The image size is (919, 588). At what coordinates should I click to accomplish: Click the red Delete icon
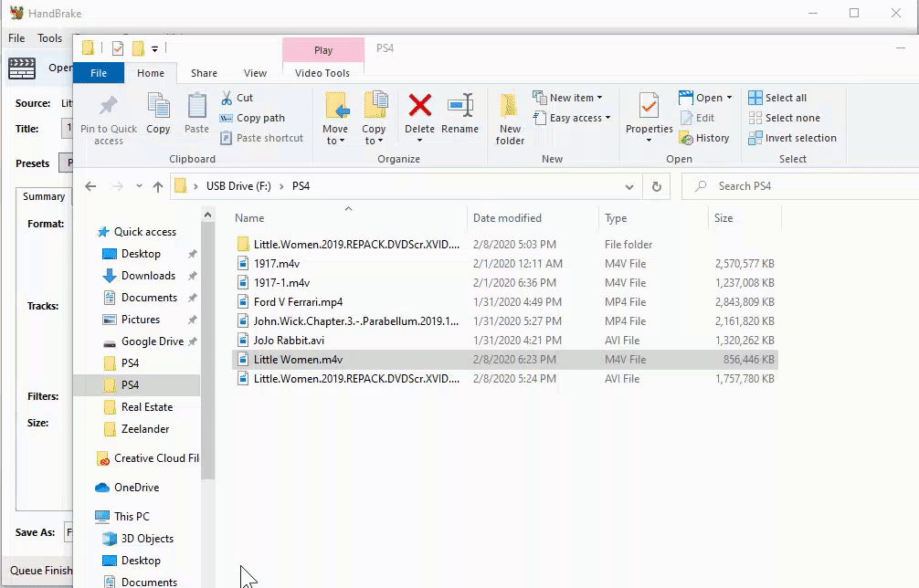click(x=419, y=105)
